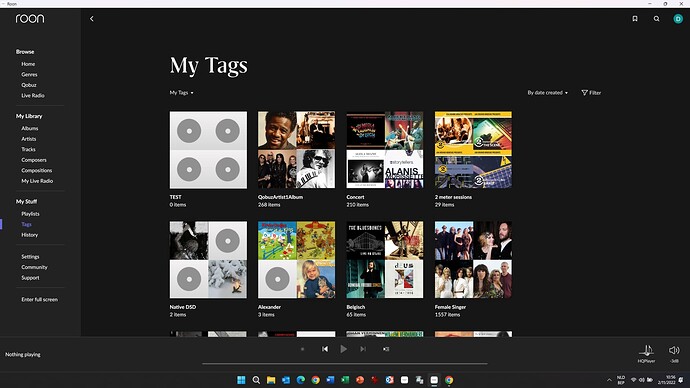Image resolution: width=690 pixels, height=388 pixels.
Task: Click the volume speaker icon
Action: click(674, 350)
